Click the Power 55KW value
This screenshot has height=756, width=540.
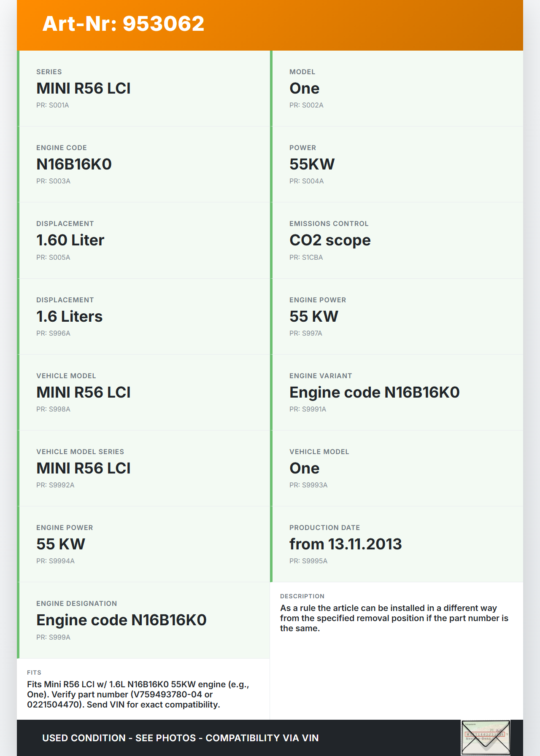tap(312, 164)
